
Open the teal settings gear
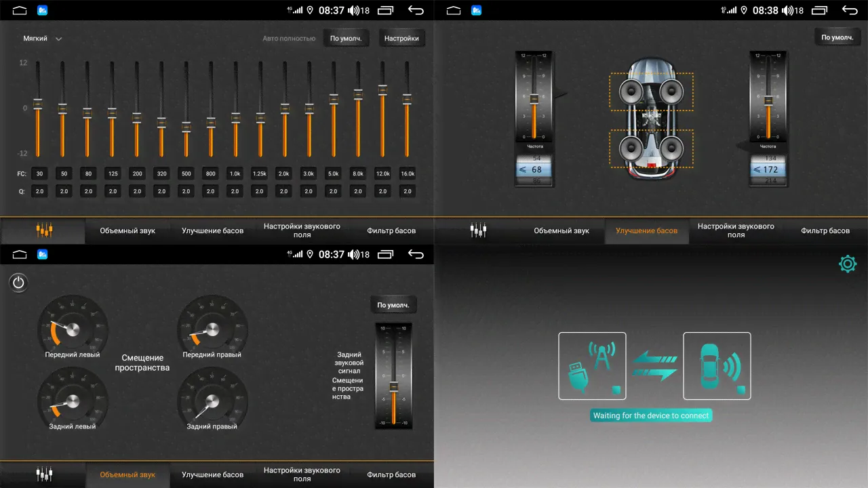click(x=848, y=264)
